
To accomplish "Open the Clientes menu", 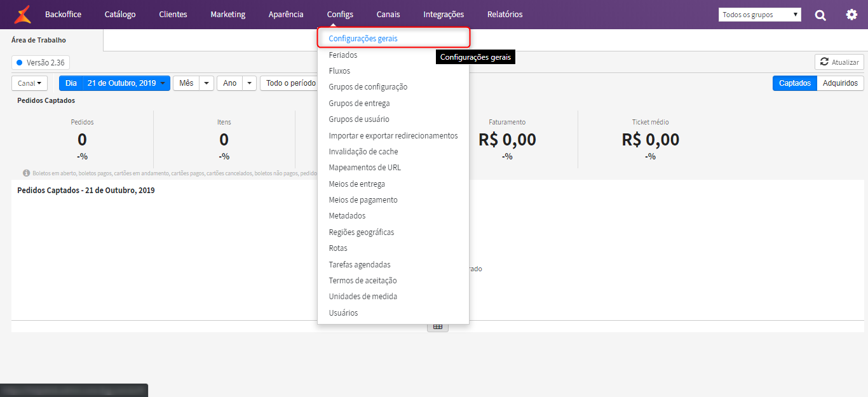I will (173, 15).
